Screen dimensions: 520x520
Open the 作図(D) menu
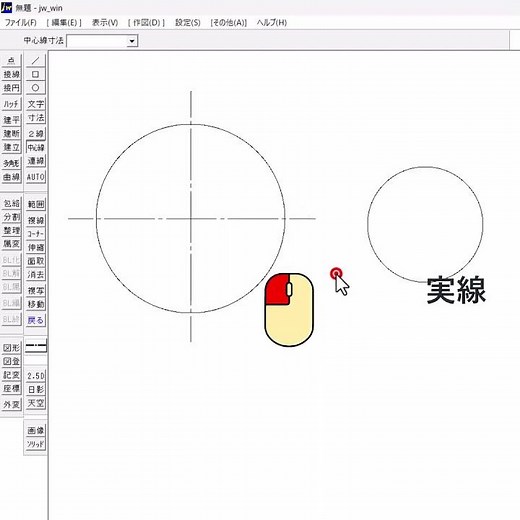click(146, 23)
